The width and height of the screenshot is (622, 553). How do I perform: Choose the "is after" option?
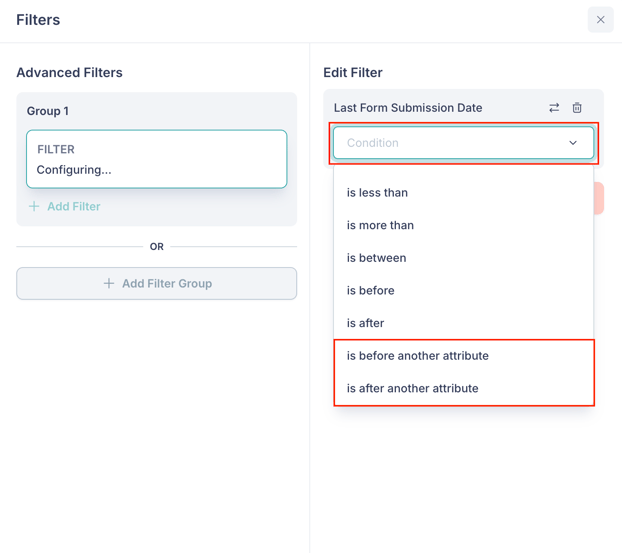point(365,323)
